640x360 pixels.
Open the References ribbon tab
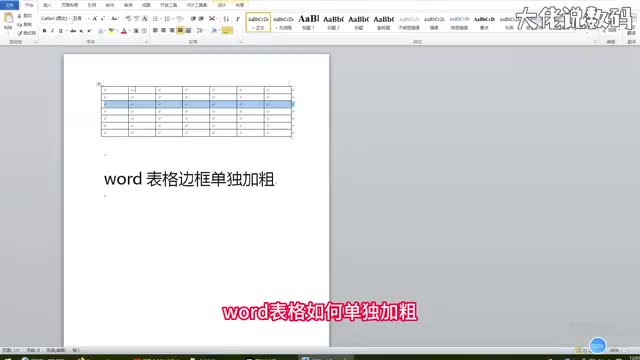(x=92, y=5)
